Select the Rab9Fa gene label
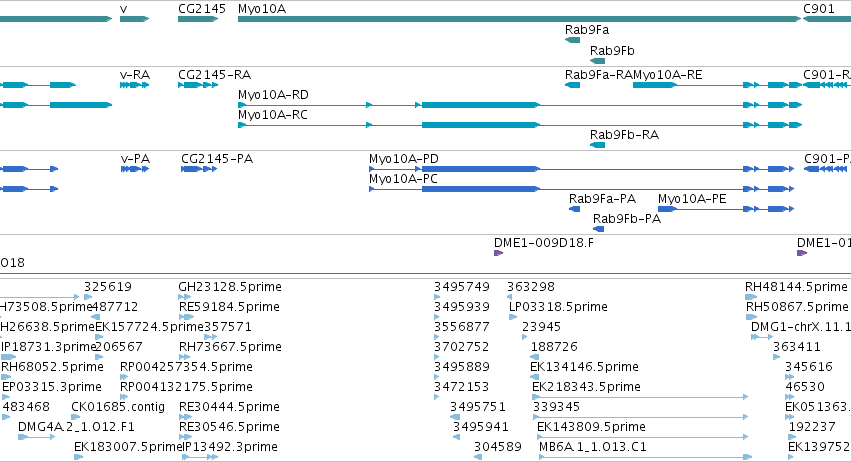The image size is (851, 462). click(x=587, y=30)
